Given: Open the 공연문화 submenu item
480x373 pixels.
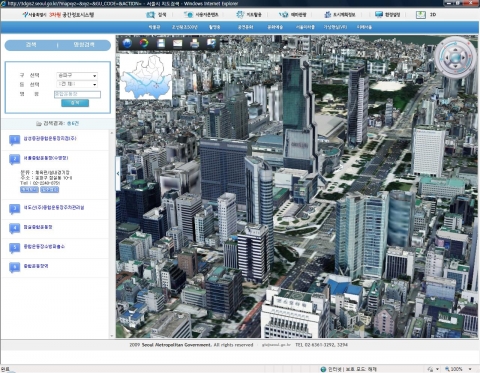Looking at the screenshot, I should (x=245, y=27).
